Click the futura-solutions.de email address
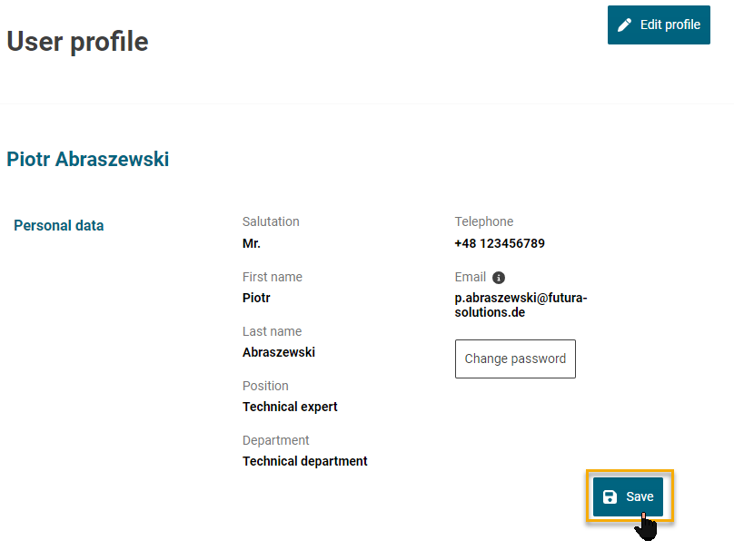This screenshot has height=560, width=734. click(521, 305)
